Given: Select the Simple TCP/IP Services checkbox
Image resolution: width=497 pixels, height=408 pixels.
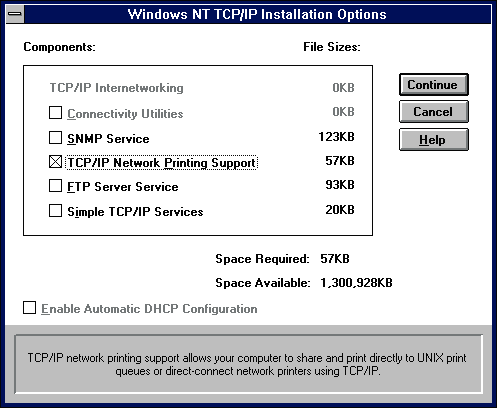Looking at the screenshot, I should 55,211.
